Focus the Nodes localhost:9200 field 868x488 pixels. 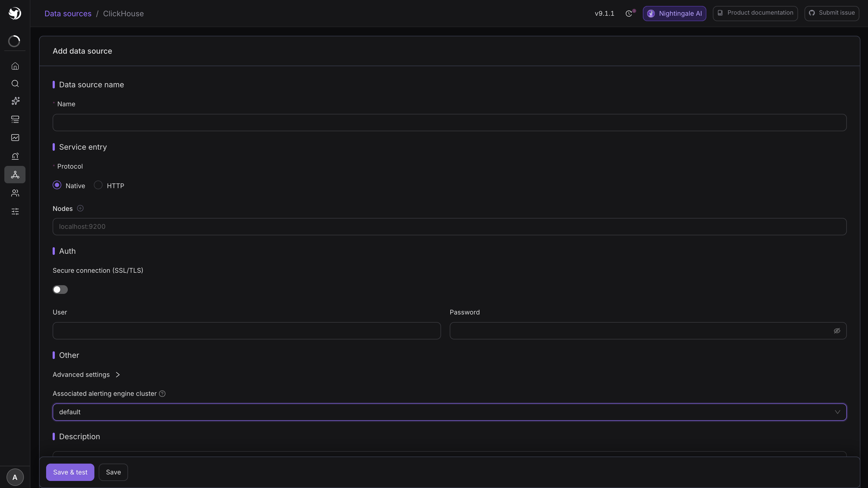449,227
